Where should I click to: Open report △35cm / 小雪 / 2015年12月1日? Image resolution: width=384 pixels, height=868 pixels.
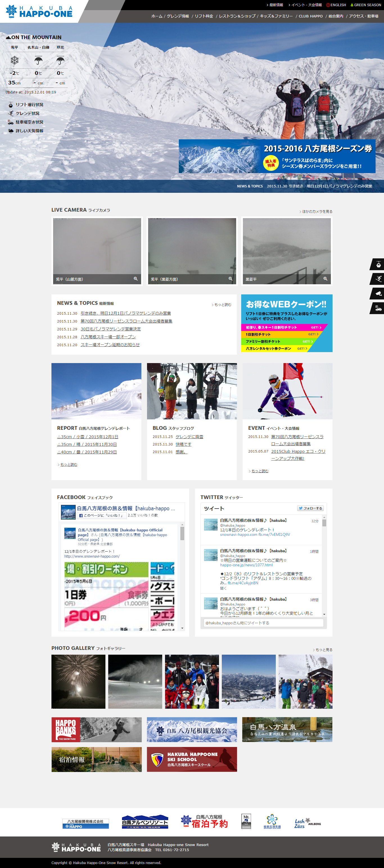point(87,437)
